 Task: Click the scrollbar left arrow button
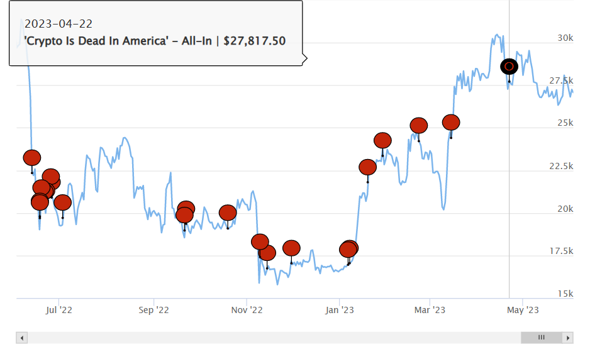[23, 338]
